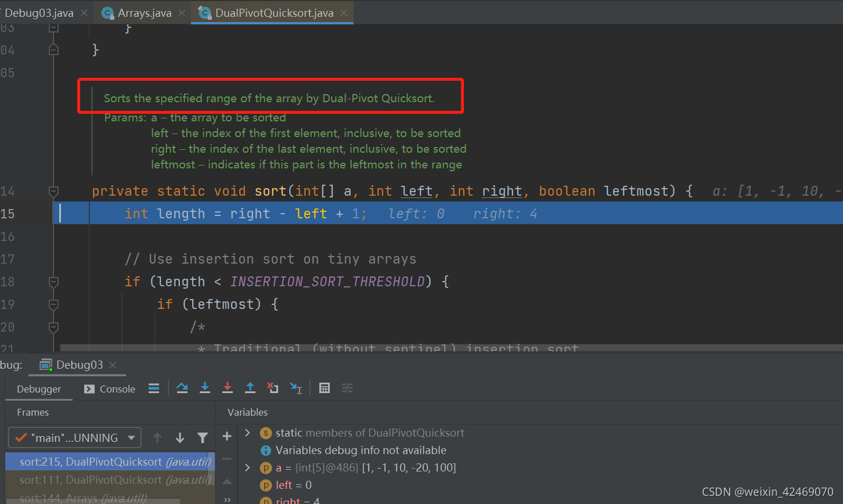Viewport: 843px width, 504px height.
Task: Select DualPivotQuicksort.java editor tab
Action: point(274,13)
